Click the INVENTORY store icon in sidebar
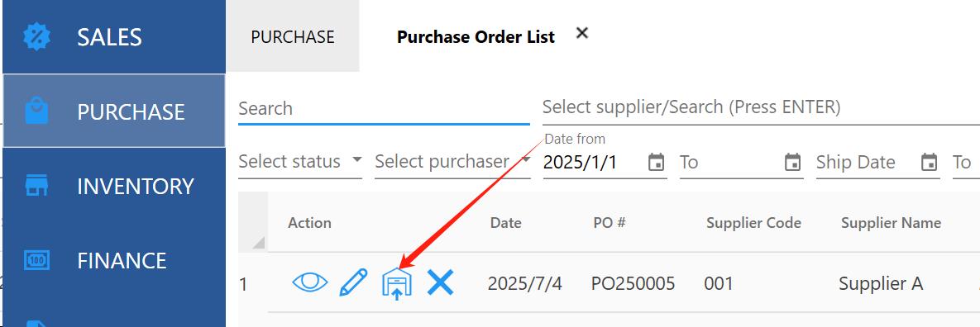980x327 pixels. [x=36, y=186]
